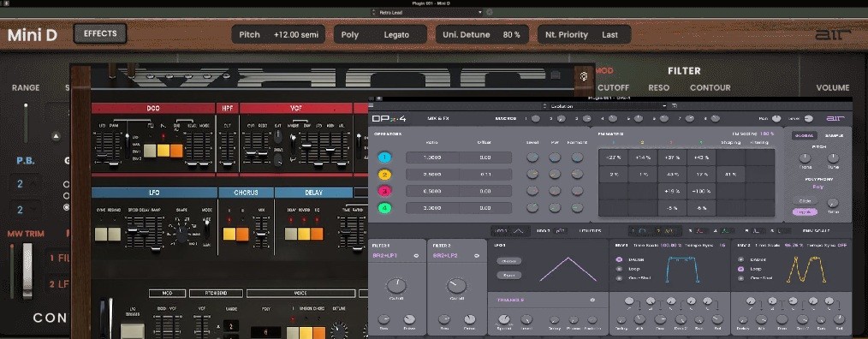Screen dimensions: 868x339
Task: Click the settings gear next to Retro Lead preset
Action: click(490, 12)
